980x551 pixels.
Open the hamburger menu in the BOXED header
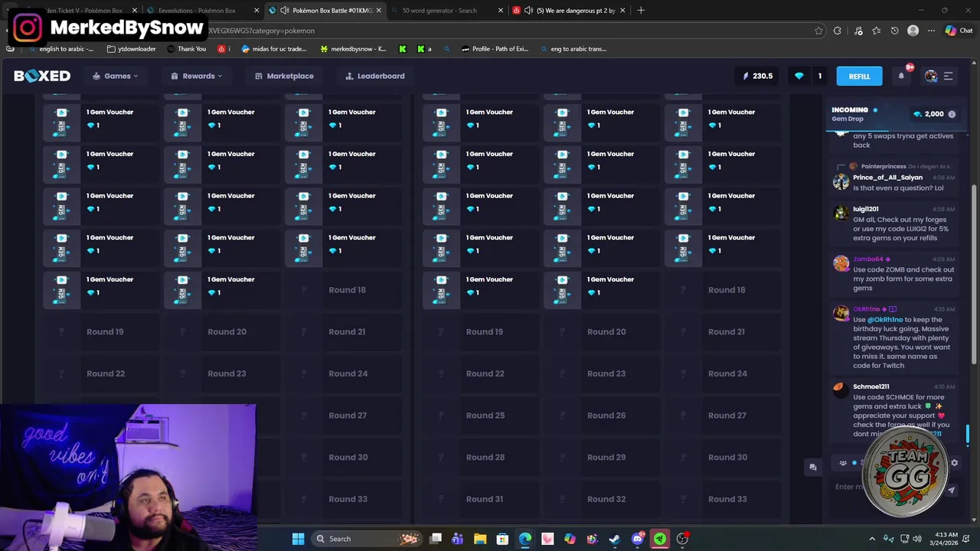pyautogui.click(x=948, y=76)
